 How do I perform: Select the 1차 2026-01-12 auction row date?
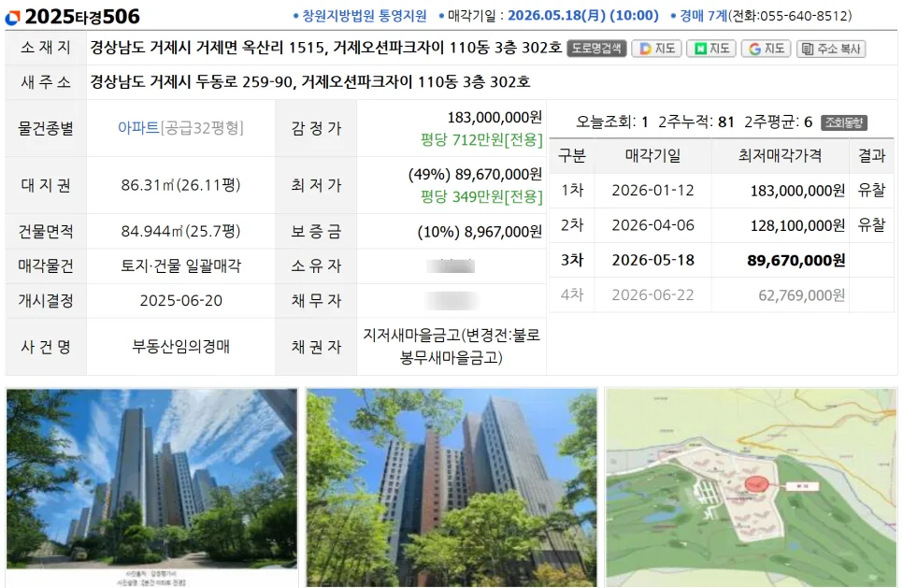click(x=653, y=191)
